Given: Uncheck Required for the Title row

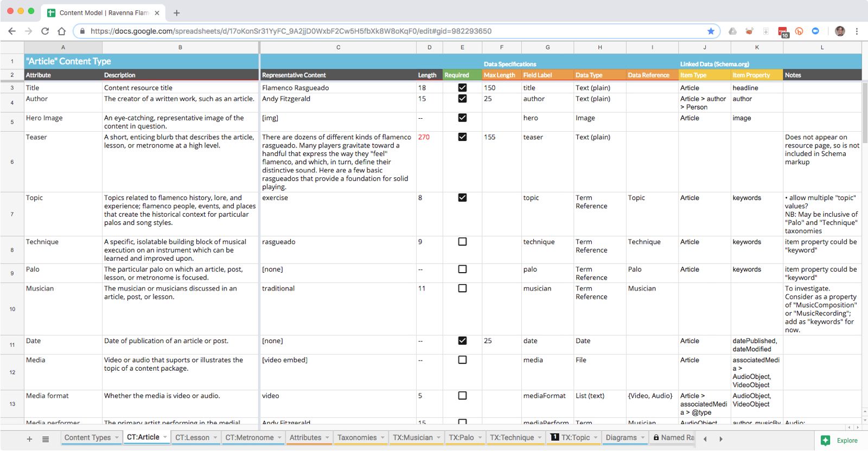Looking at the screenshot, I should (462, 88).
